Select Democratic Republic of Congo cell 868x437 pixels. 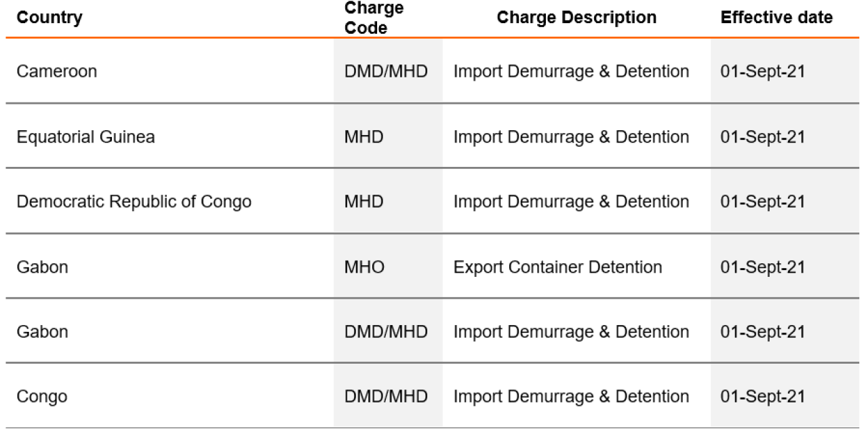(134, 202)
